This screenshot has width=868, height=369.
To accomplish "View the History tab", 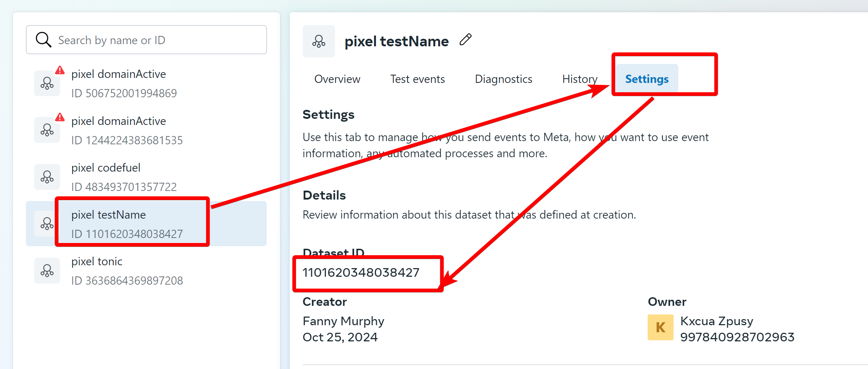I will [580, 79].
